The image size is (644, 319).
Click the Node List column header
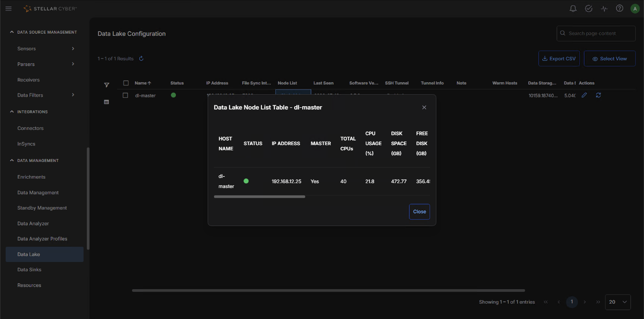(x=287, y=83)
